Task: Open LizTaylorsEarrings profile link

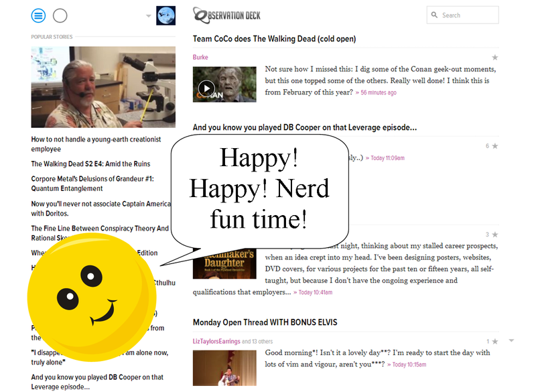Action: pos(216,341)
